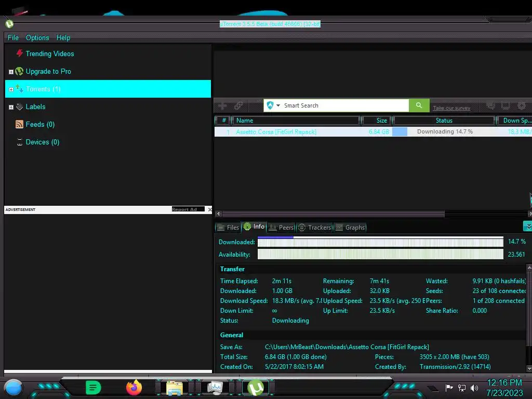Image resolution: width=532 pixels, height=399 pixels.
Task: Click the Labels tag icon
Action: 19,107
